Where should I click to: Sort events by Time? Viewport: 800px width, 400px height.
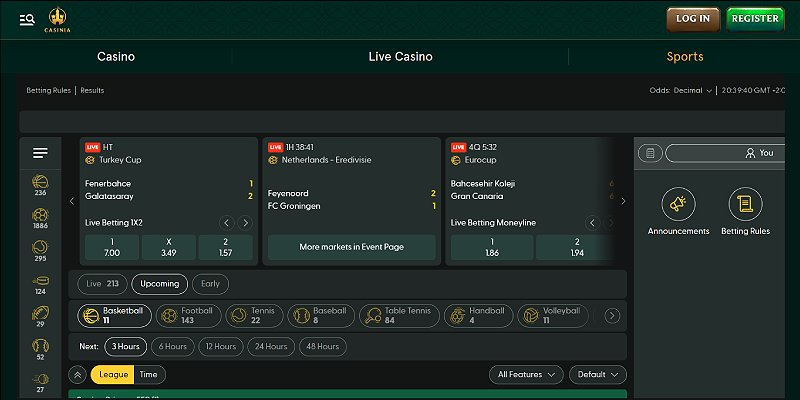(x=149, y=374)
